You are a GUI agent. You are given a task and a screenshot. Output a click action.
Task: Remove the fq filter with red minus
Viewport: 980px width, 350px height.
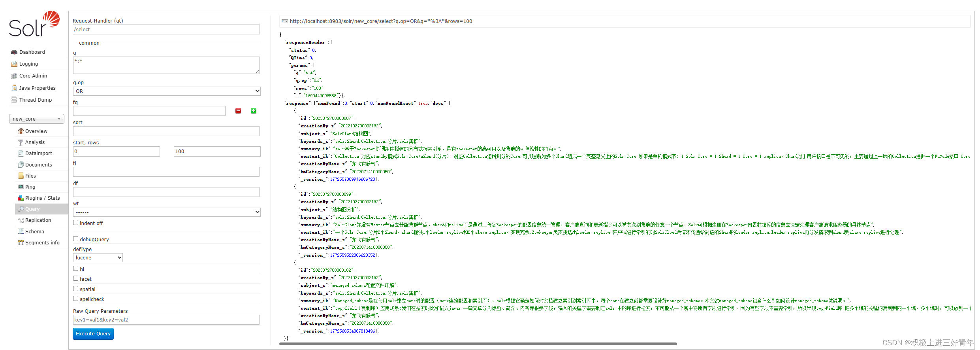[x=238, y=111]
